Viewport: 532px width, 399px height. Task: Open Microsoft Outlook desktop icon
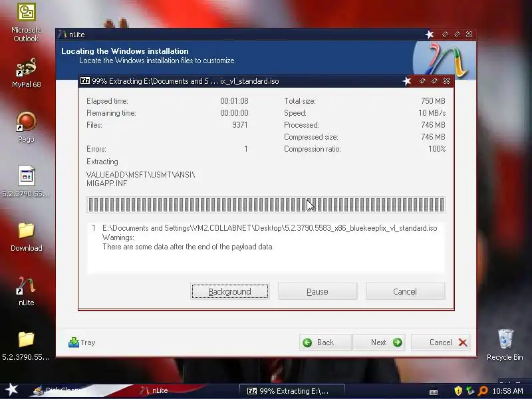26,22
